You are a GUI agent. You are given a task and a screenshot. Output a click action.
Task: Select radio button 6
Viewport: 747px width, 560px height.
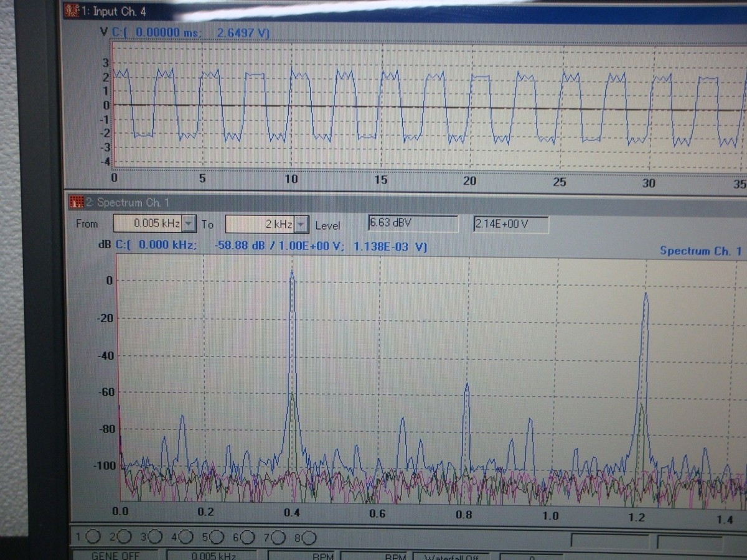(x=247, y=536)
